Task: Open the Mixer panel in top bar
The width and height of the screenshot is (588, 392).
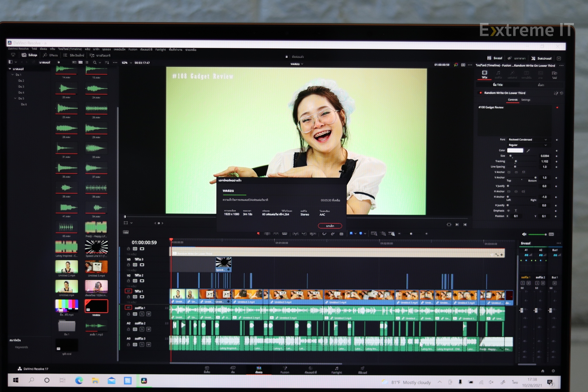Action: pyautogui.click(x=495, y=58)
